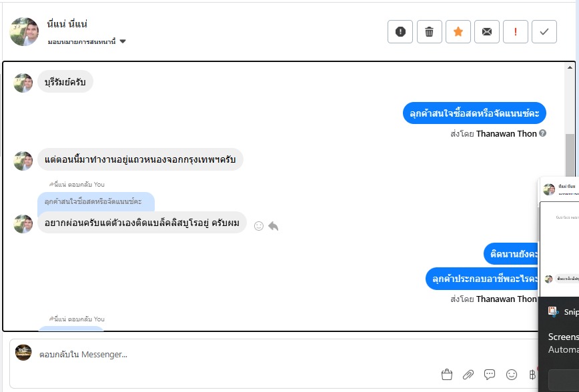Click the info icon beside Thanawan Thon
The image size is (579, 392).
(542, 133)
